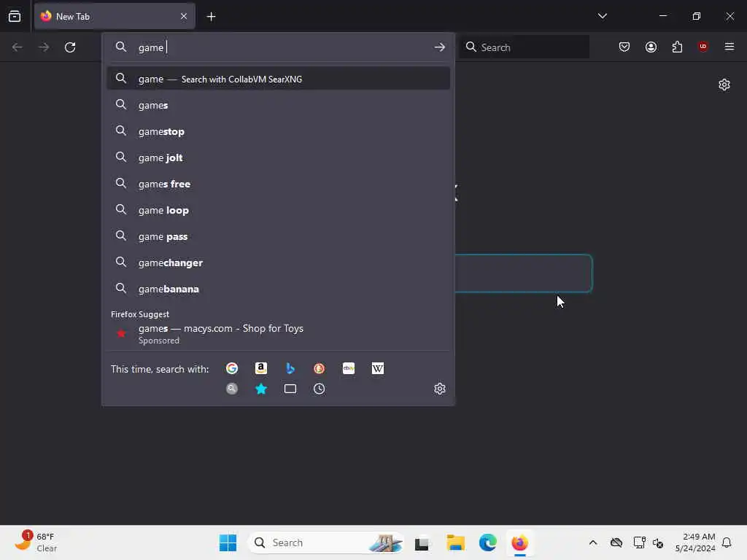The width and height of the screenshot is (747, 560).
Task: Search this time with Wikipedia
Action: coord(377,368)
